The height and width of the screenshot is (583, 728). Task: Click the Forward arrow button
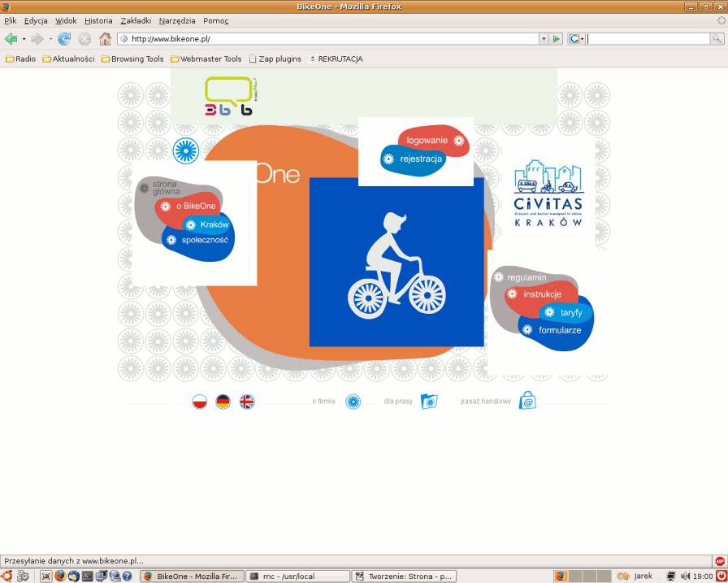point(37,39)
